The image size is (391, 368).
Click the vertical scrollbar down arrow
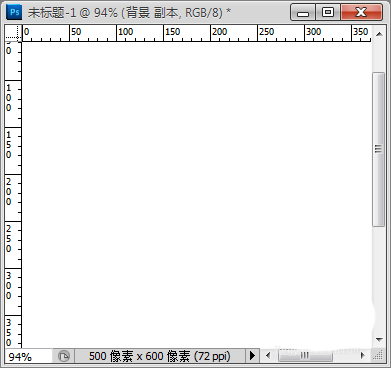click(x=379, y=339)
